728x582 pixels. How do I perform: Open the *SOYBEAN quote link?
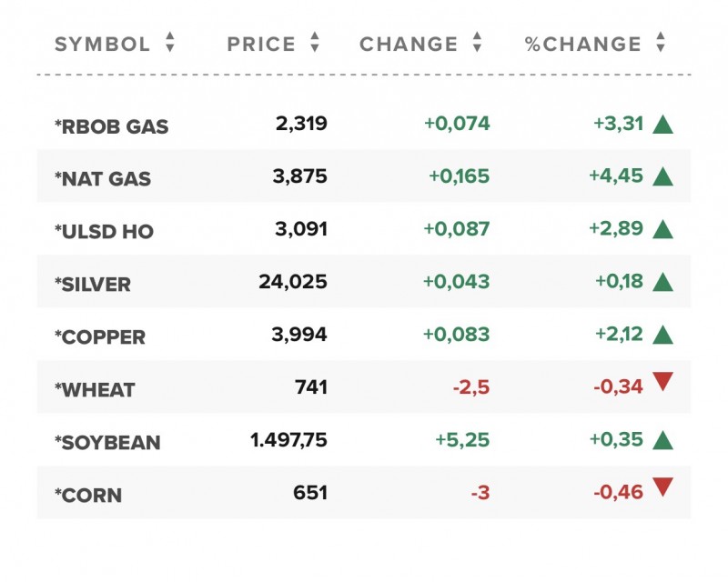107,443
